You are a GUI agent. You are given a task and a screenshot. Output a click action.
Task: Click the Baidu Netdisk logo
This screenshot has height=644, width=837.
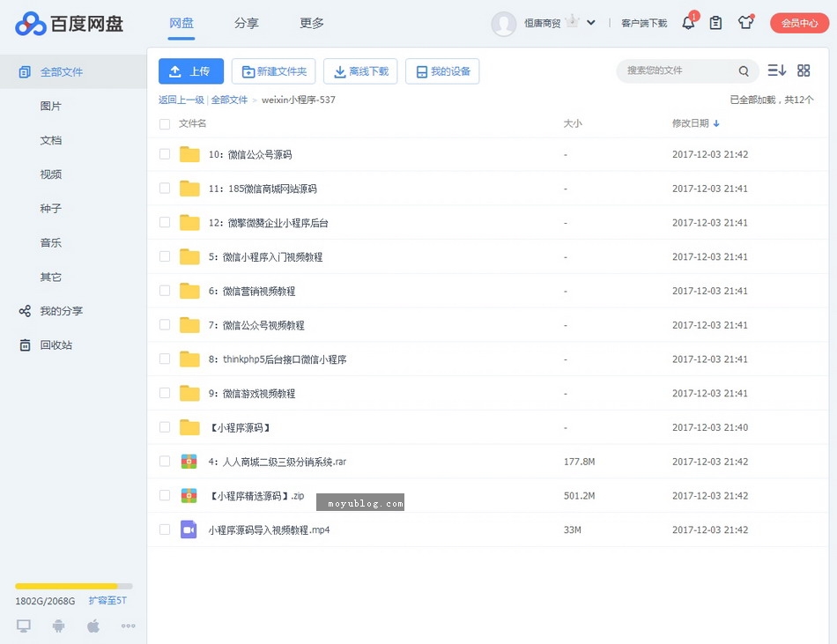pos(70,24)
